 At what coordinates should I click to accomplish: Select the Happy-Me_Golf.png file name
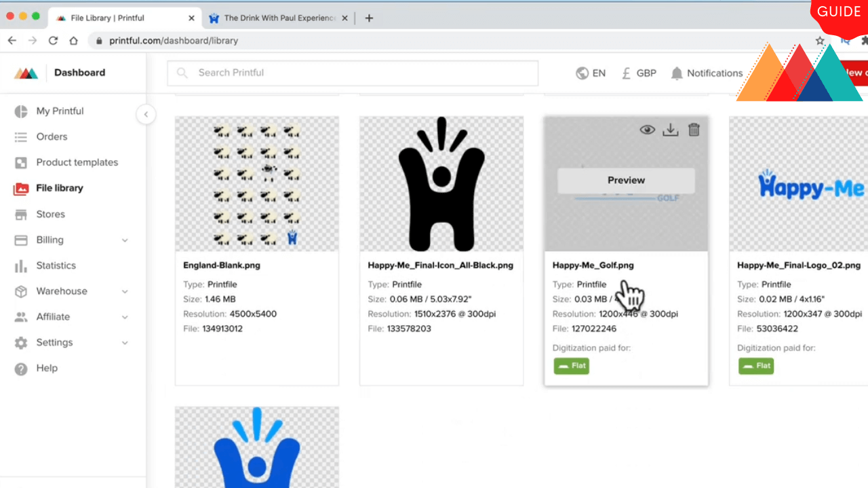pos(593,266)
